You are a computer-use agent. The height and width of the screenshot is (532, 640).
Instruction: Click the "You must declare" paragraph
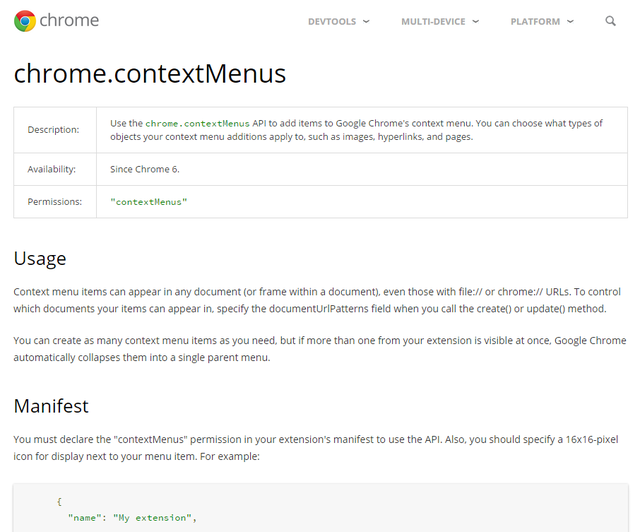[x=316, y=448]
